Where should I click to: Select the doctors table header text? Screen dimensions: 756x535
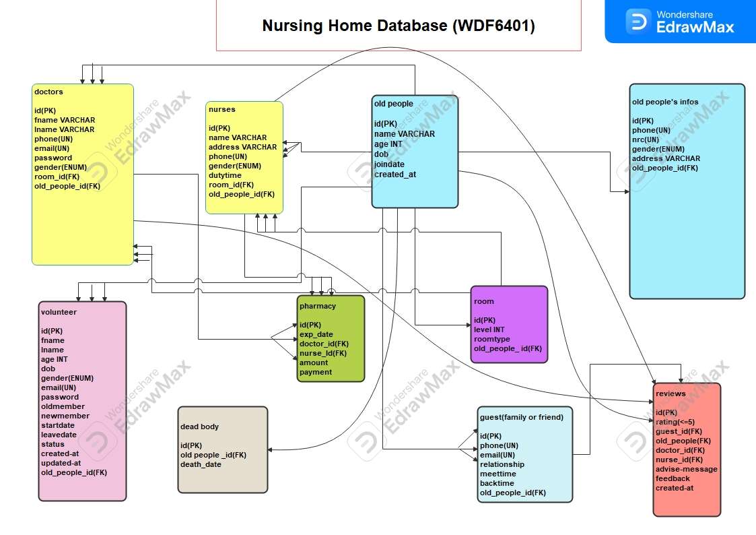pyautogui.click(x=48, y=92)
